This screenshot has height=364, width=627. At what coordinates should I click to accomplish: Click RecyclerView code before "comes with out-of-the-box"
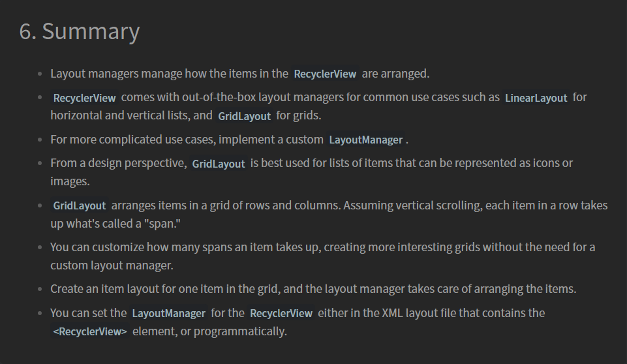(x=84, y=98)
